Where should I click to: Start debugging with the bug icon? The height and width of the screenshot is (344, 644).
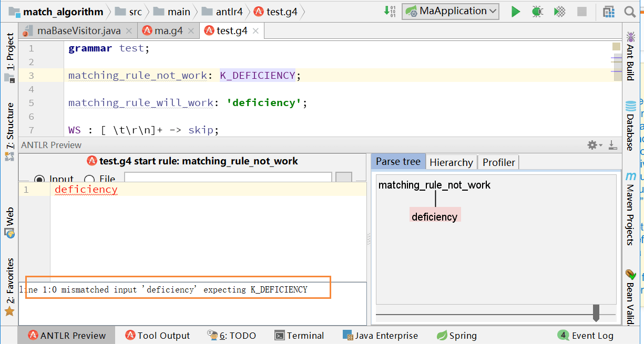point(537,12)
